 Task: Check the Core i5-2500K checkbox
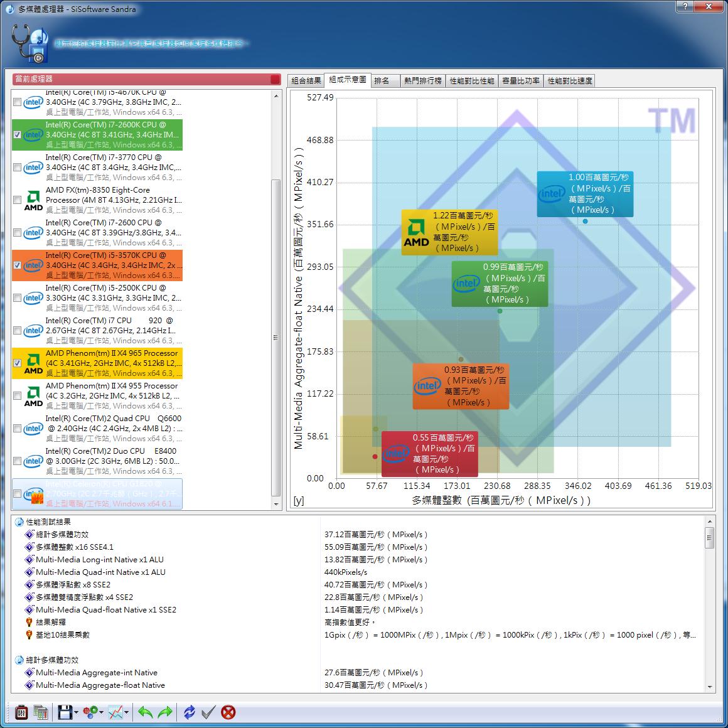coord(17,298)
